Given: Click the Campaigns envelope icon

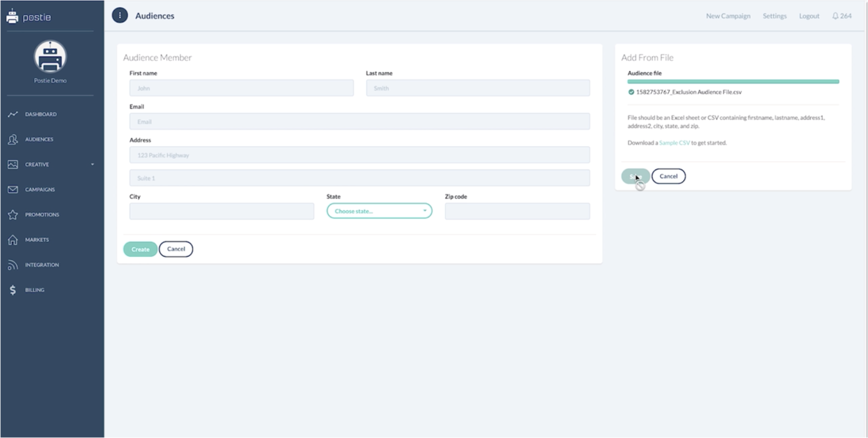Looking at the screenshot, I should pyautogui.click(x=13, y=189).
